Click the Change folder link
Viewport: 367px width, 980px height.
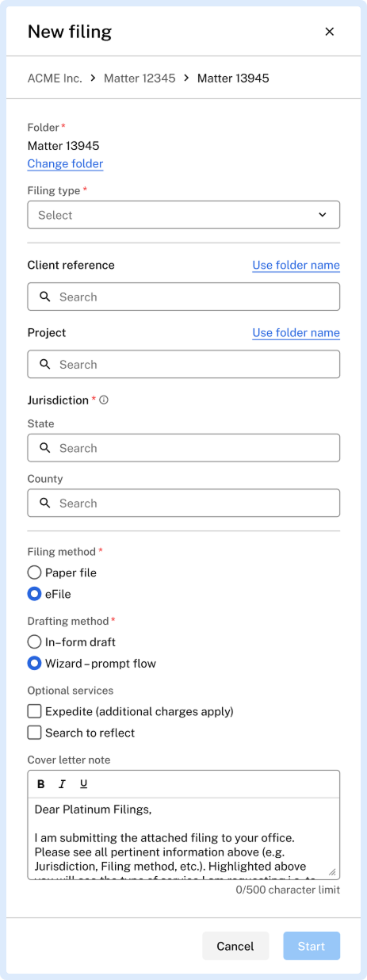coord(65,163)
